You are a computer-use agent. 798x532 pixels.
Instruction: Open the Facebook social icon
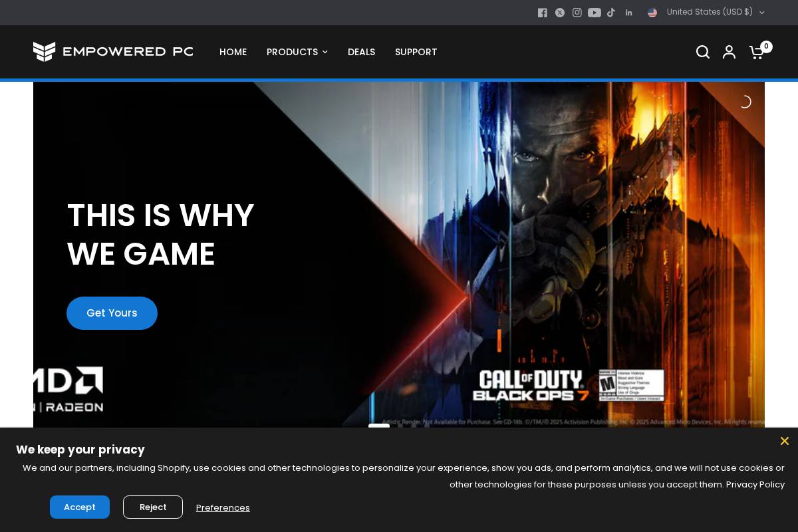coord(543,13)
